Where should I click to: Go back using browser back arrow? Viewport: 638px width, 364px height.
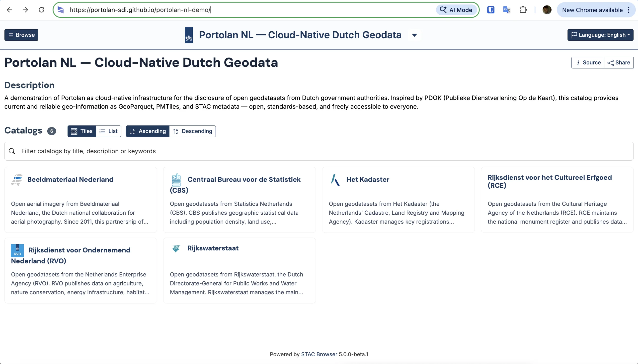[9, 10]
